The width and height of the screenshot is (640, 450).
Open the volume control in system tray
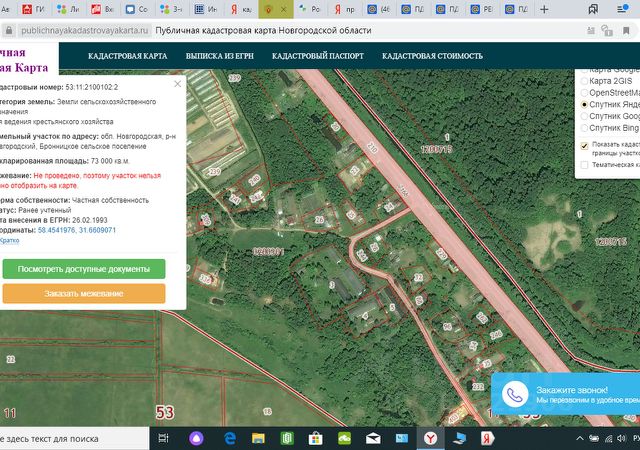coord(621,439)
